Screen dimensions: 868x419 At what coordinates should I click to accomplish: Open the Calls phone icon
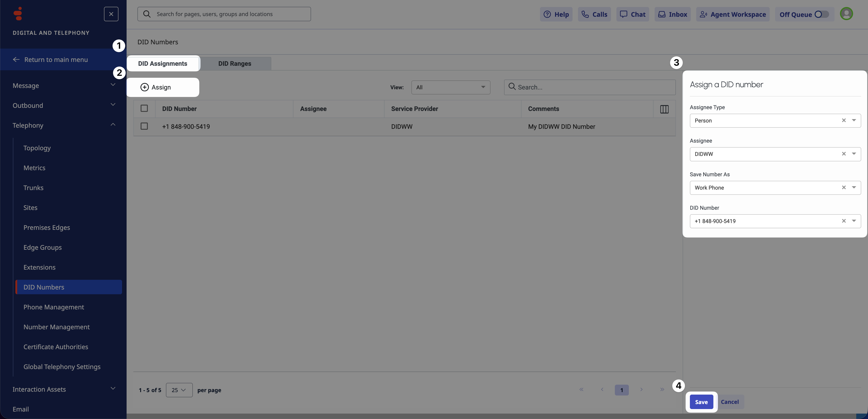pyautogui.click(x=585, y=14)
